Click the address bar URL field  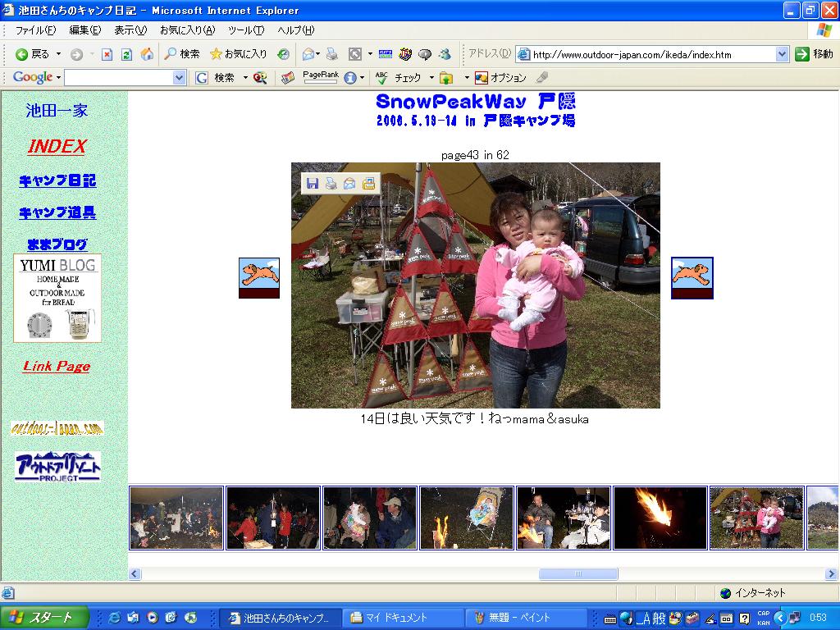tap(652, 54)
